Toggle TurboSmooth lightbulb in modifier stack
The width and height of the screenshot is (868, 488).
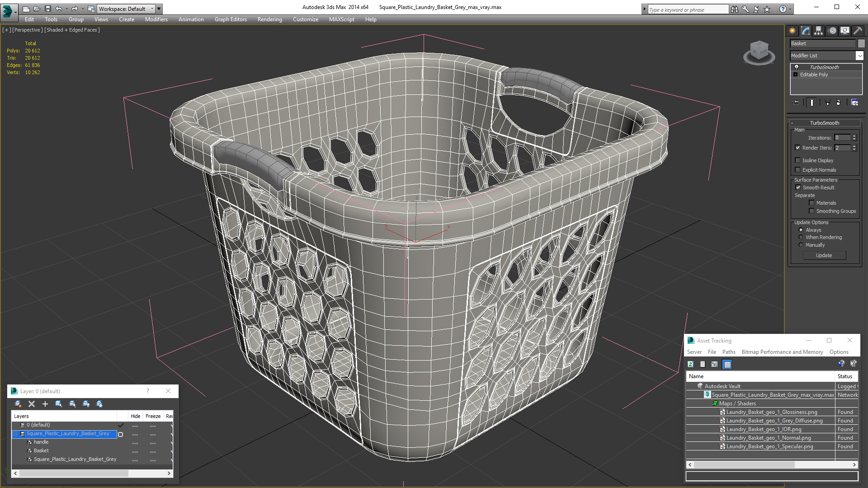coord(797,67)
